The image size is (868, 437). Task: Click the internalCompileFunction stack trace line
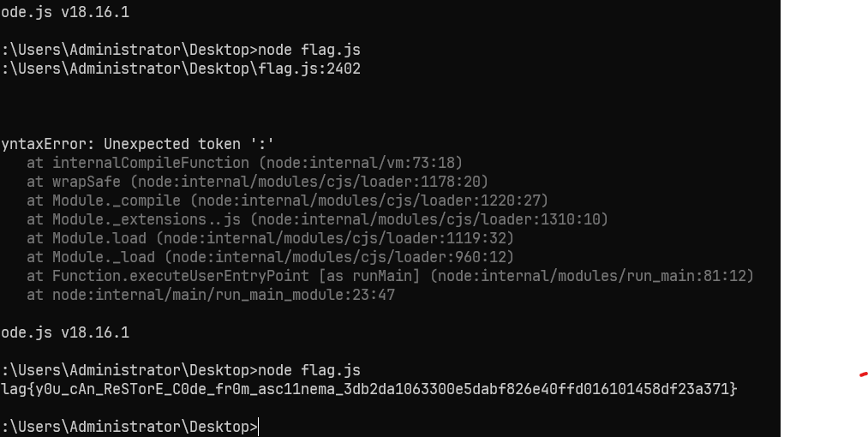click(245, 163)
